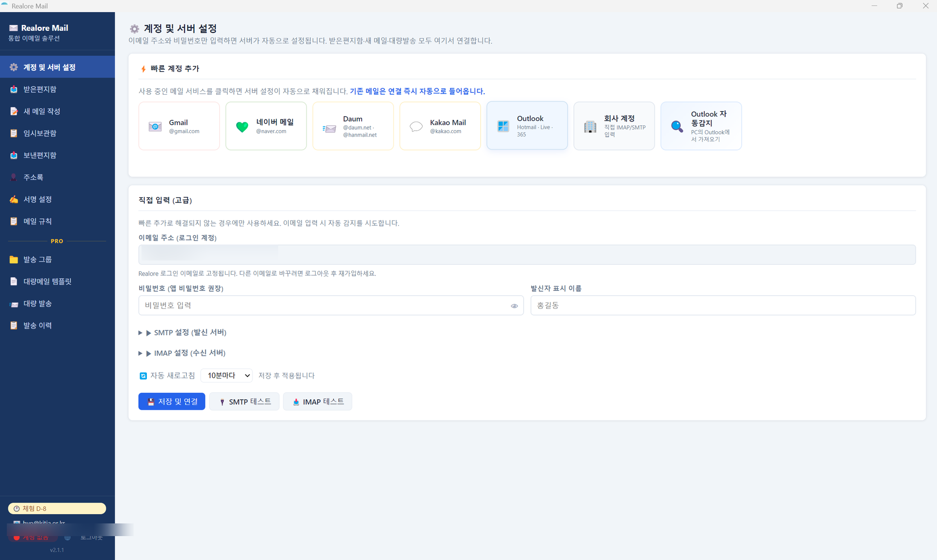The image size is (937, 560).
Task: Click the 대량 발송 mail icon
Action: point(14,304)
